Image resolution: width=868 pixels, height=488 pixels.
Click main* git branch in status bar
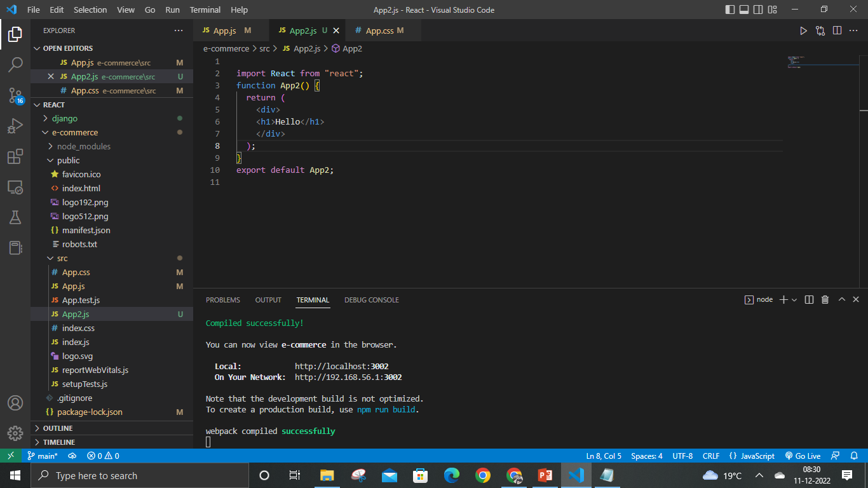[43, 456]
